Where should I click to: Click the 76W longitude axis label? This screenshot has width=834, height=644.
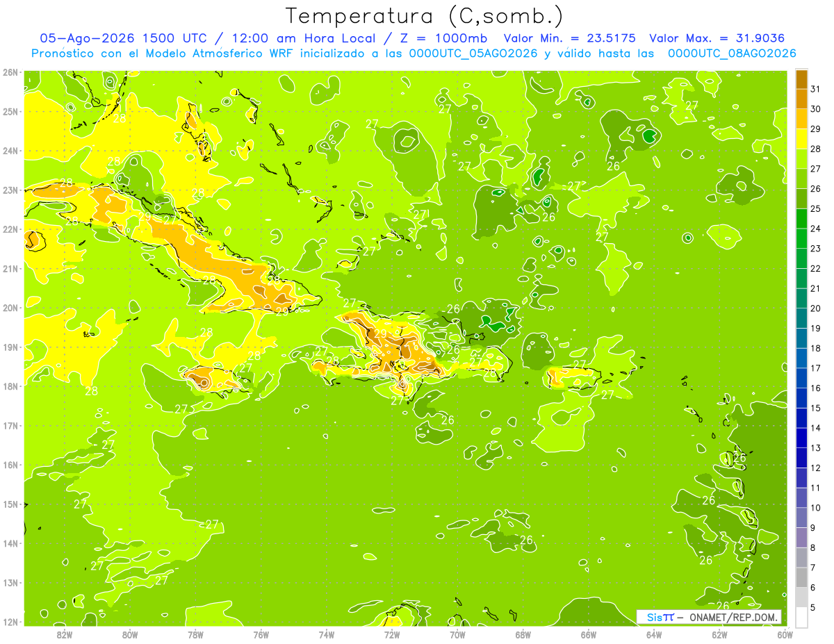click(261, 634)
